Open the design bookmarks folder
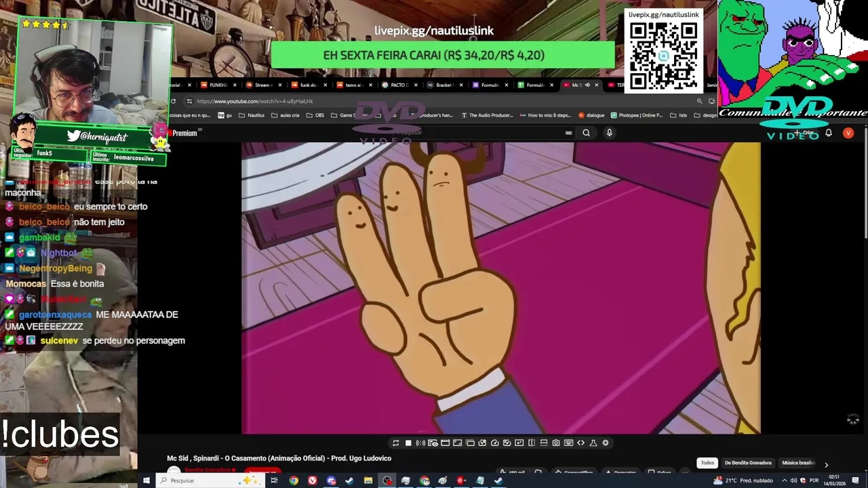The height and width of the screenshot is (488, 868). click(x=705, y=115)
